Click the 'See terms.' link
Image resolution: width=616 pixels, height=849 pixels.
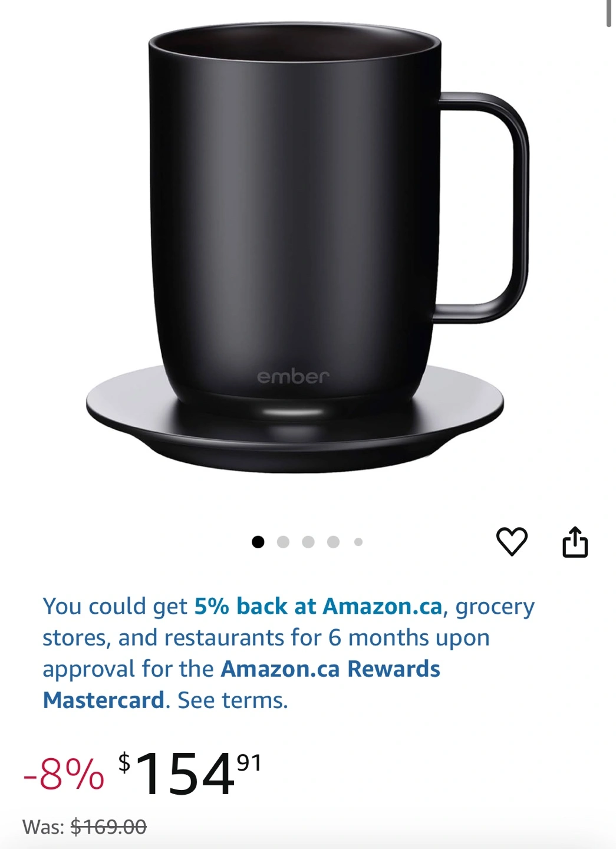tap(233, 700)
